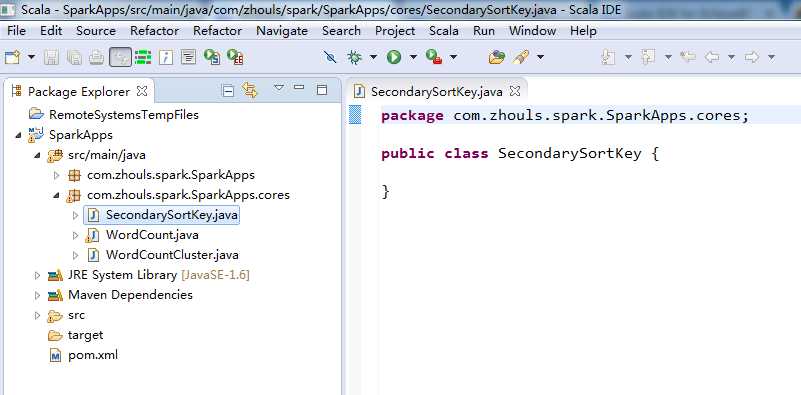The width and height of the screenshot is (801, 395).
Task: Open the Next Annotation dropdown arrow
Action: [x=628, y=57]
